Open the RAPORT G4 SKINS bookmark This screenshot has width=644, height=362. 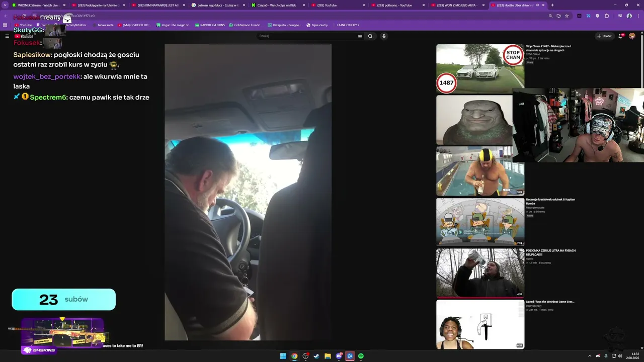(210, 25)
